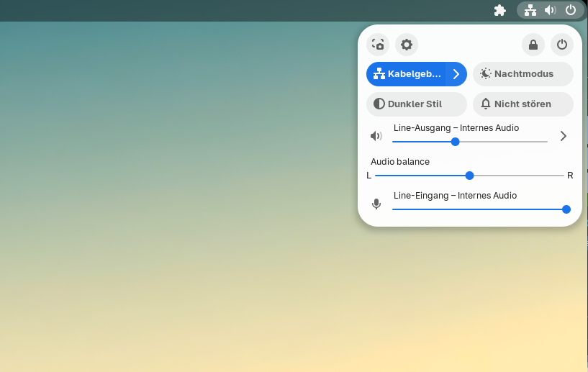This screenshot has height=372, width=588.
Task: Click the Line-Ausgang volume slider track
Action: pyautogui.click(x=504, y=142)
